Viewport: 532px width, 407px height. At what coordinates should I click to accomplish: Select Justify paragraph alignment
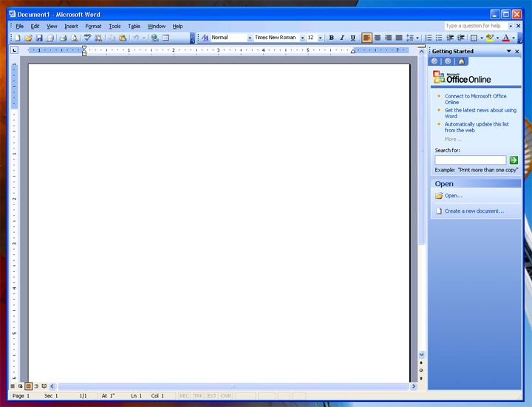399,38
